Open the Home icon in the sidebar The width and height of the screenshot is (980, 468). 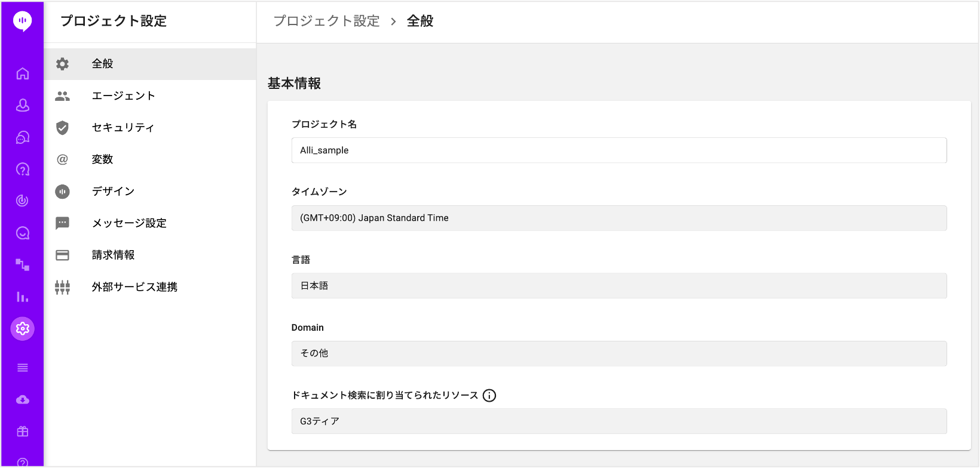(x=22, y=73)
